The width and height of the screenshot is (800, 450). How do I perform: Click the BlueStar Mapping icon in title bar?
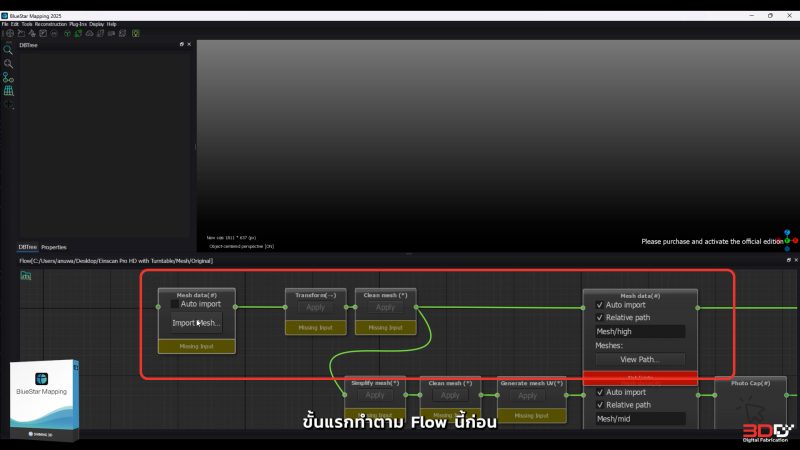click(4, 16)
